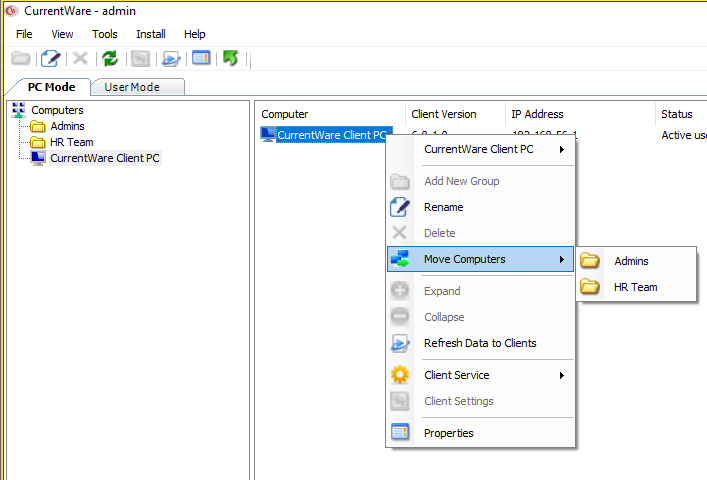Viewport: 707px width, 480px height.
Task: Click the Computers network root icon
Action: (18, 110)
